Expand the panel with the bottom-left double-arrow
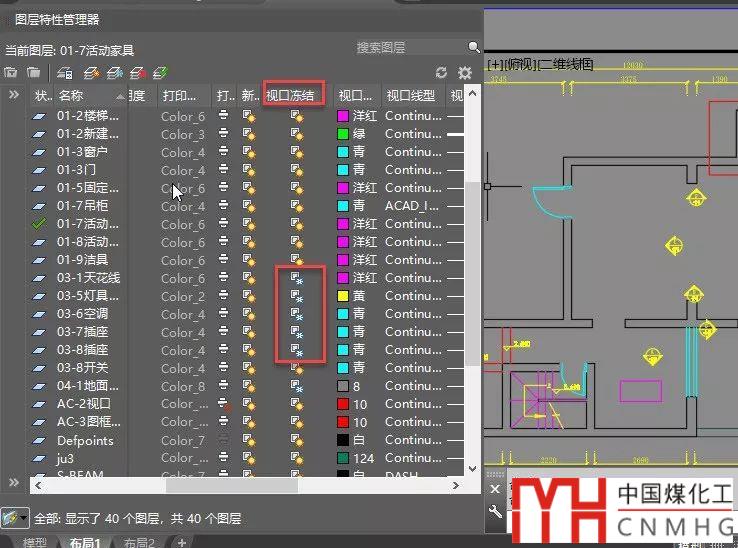738x548 pixels. tap(14, 482)
